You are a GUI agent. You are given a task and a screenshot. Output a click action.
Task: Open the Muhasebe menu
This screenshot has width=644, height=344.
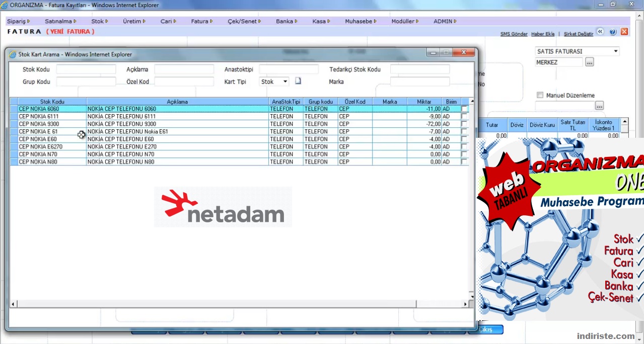pos(361,21)
